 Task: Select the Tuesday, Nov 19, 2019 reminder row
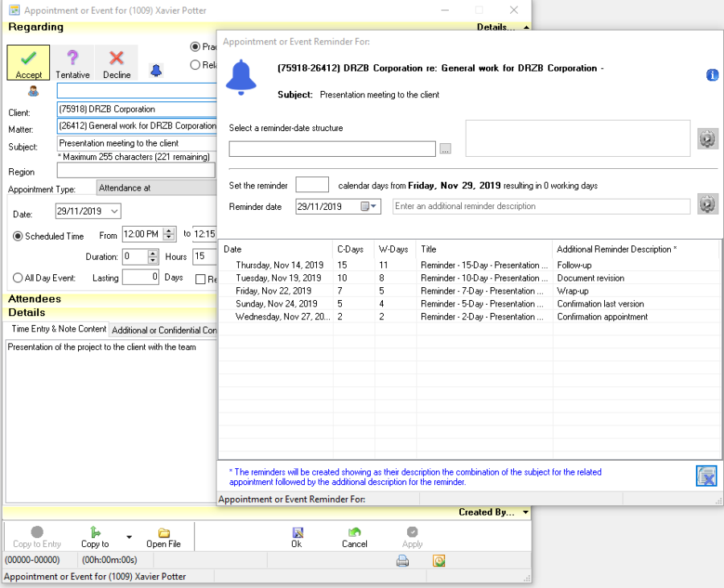[x=468, y=278]
